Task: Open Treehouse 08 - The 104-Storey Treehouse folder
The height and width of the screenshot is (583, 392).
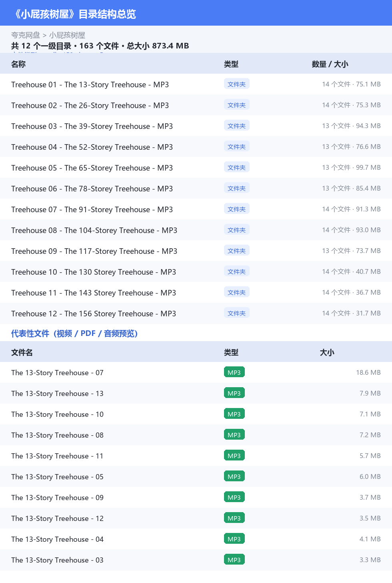Action: click(x=196, y=230)
